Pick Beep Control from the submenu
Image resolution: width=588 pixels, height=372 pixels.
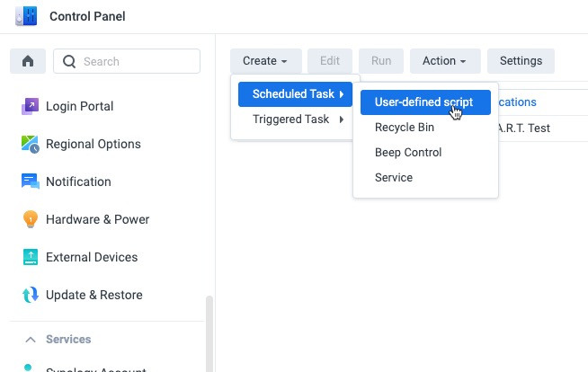pos(408,153)
